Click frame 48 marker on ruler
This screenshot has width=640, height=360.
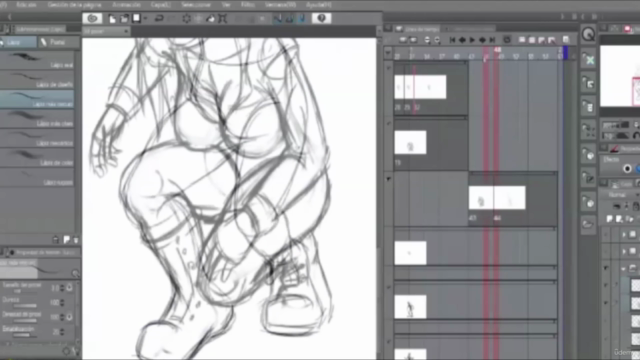point(497,50)
